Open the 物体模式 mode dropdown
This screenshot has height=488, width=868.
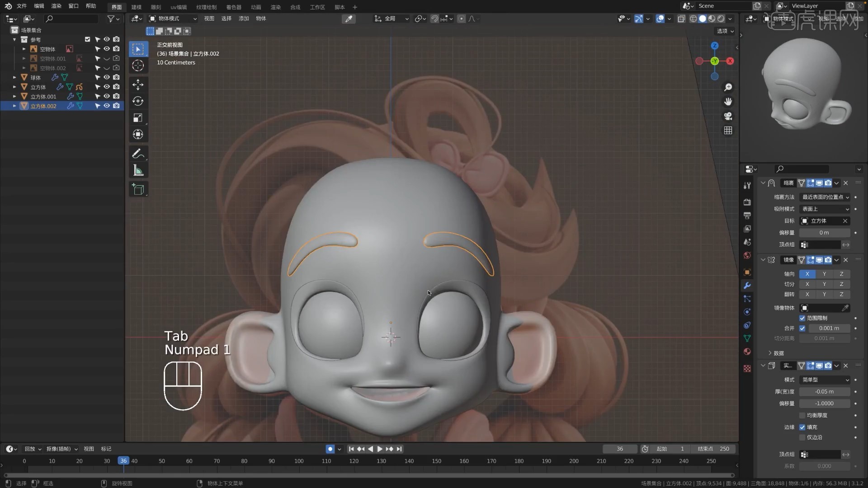[173, 19]
